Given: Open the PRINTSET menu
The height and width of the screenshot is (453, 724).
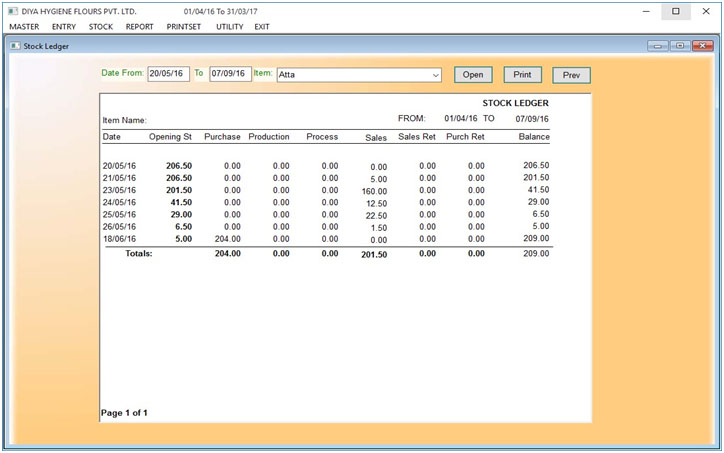Looking at the screenshot, I should [184, 26].
